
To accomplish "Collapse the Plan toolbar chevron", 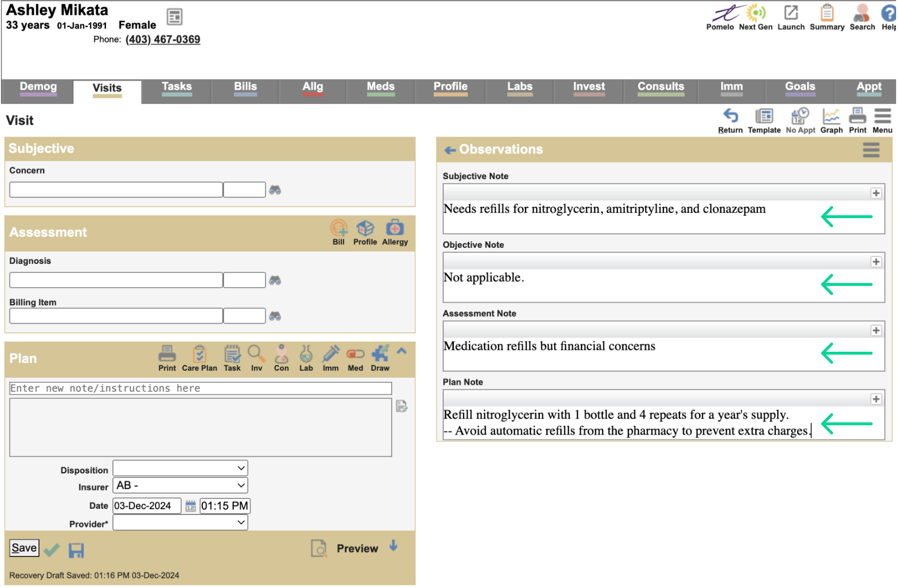I will pos(402,351).
